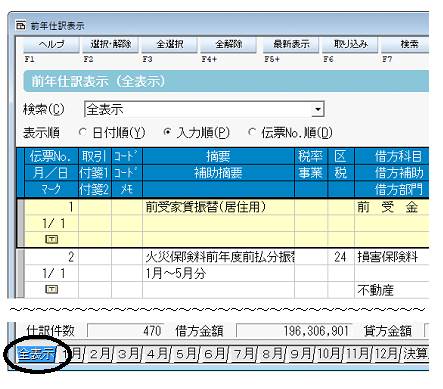Click 検索 (F7) button
Viewport: 443px width, 389px height.
[405, 45]
